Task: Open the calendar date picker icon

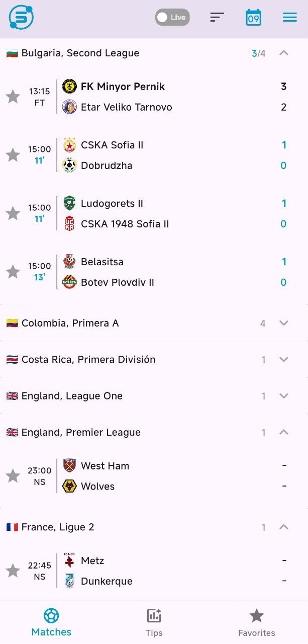Action: (x=254, y=17)
